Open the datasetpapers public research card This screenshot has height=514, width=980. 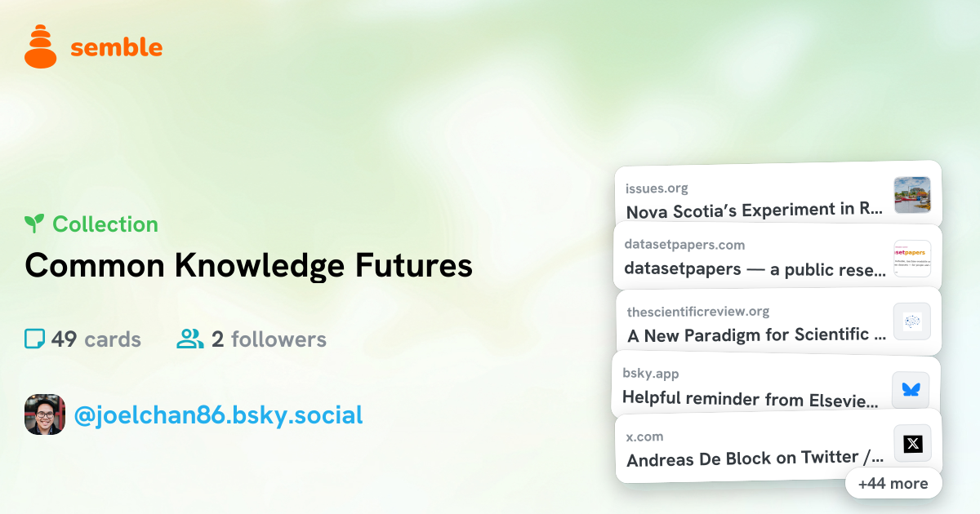coord(777,258)
